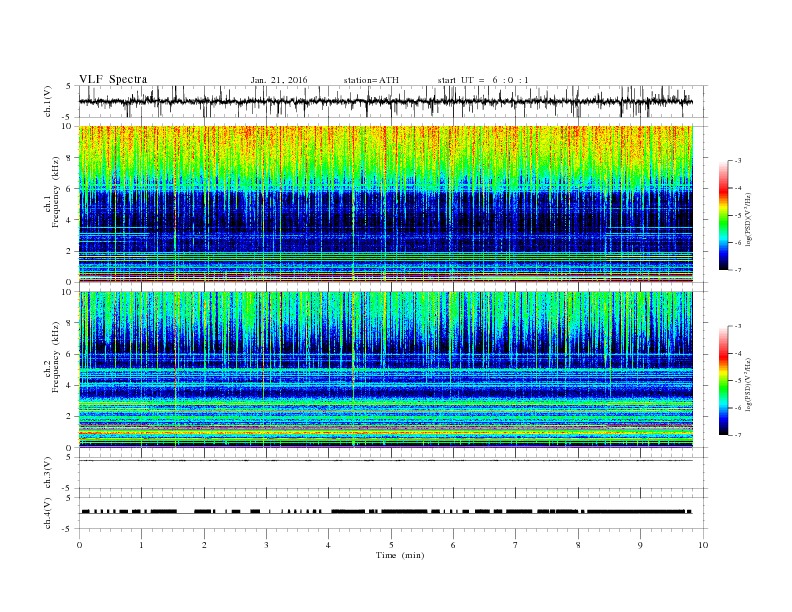Click the log(PSD) label beside ch.1 color bar
Screen dimensions: 792x612
coord(749,219)
